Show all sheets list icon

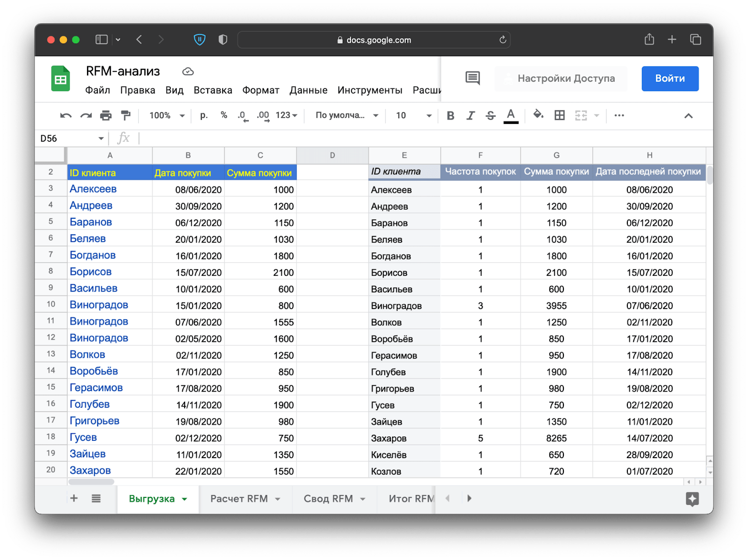(96, 499)
